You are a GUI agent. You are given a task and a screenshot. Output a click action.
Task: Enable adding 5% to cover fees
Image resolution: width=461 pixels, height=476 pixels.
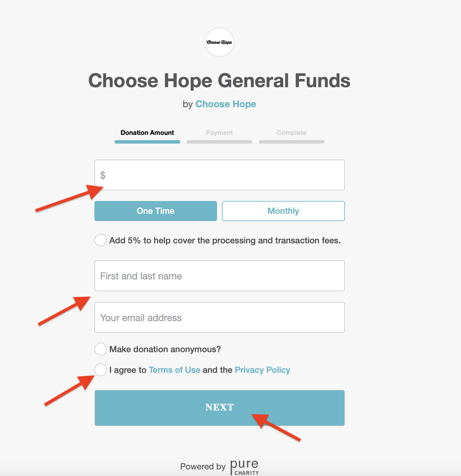click(x=101, y=240)
